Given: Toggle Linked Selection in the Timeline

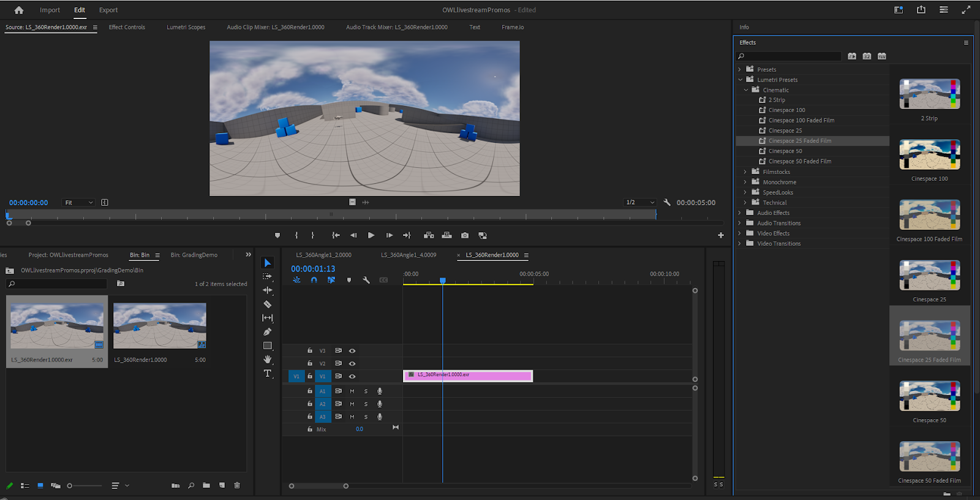Looking at the screenshot, I should (331, 280).
